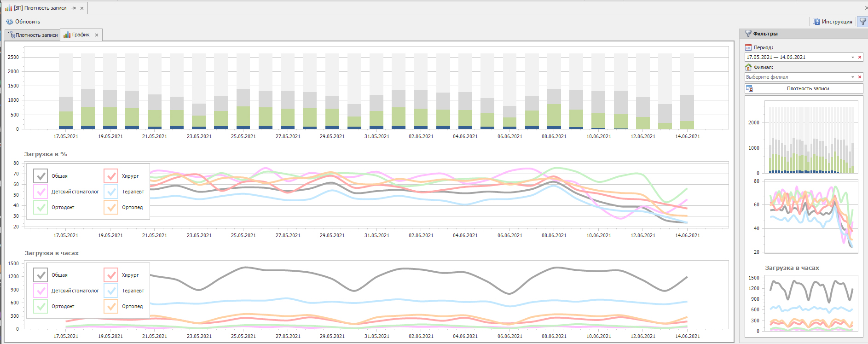Close the График tab
This screenshot has height=344, width=868.
point(97,35)
